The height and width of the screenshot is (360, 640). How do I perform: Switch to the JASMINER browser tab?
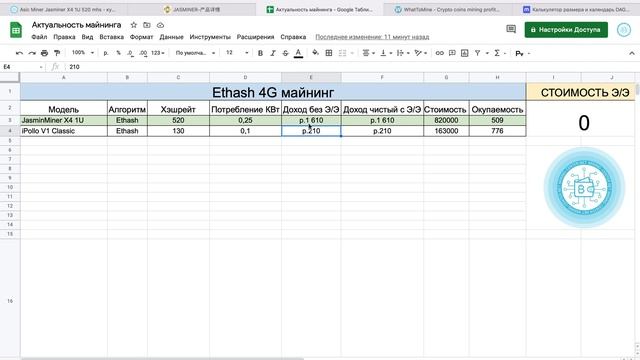tap(192, 9)
